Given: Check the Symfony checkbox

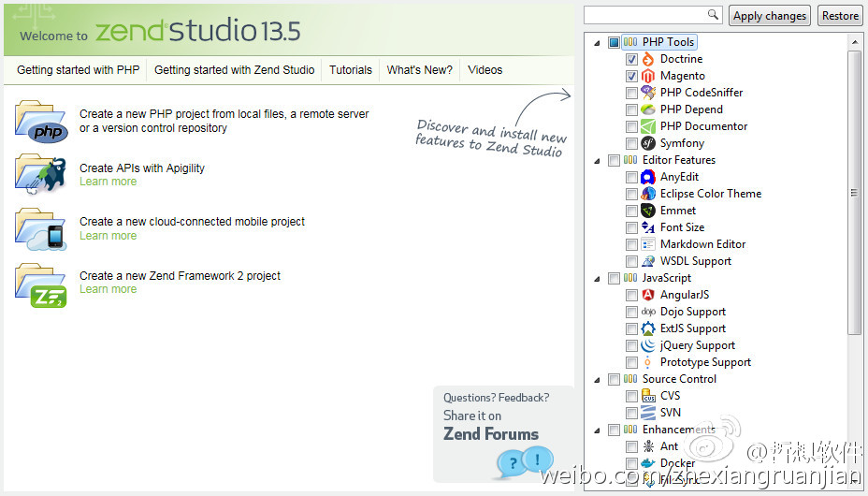Looking at the screenshot, I should pyautogui.click(x=631, y=143).
